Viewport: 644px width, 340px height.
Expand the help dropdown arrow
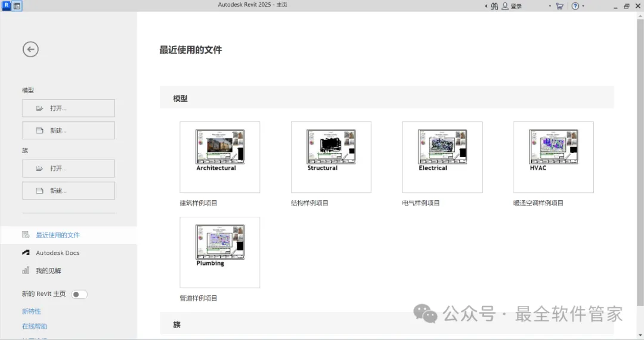[583, 6]
